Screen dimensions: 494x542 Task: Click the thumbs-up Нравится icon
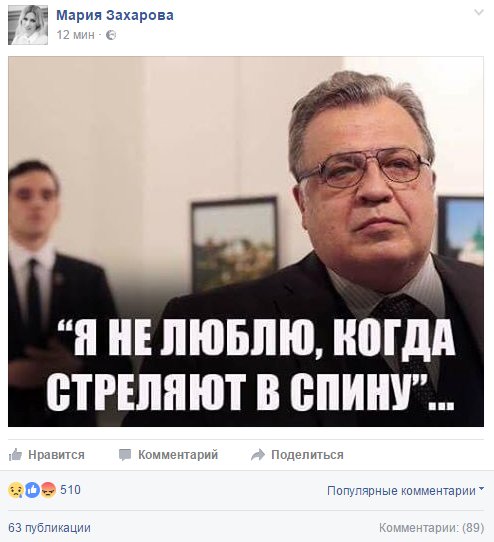coord(15,455)
